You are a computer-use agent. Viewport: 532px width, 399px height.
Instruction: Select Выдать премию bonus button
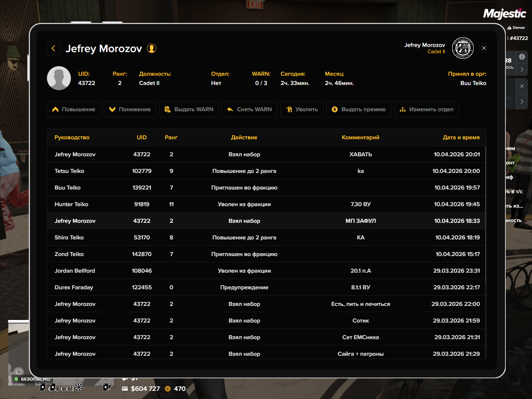(x=358, y=109)
